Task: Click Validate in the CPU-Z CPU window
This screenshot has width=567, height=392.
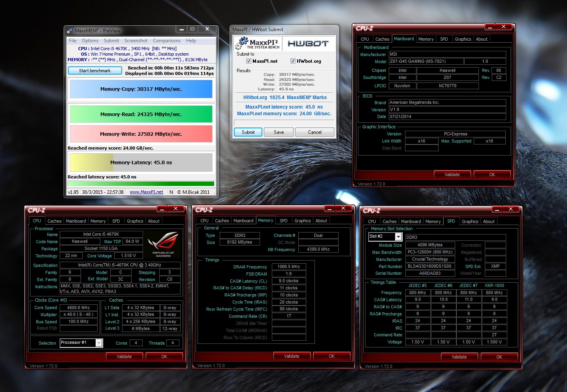Action: tap(124, 356)
